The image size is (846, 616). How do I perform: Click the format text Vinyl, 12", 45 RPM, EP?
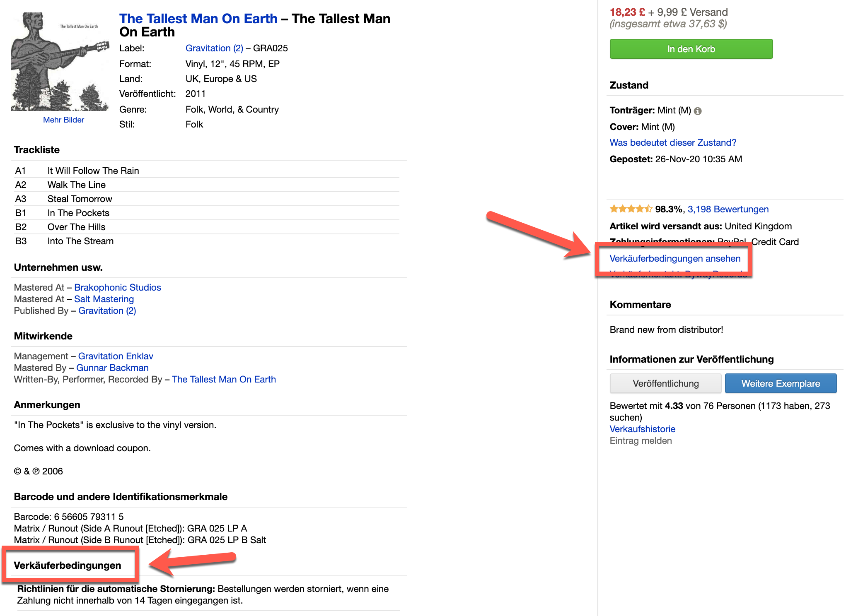pyautogui.click(x=232, y=64)
